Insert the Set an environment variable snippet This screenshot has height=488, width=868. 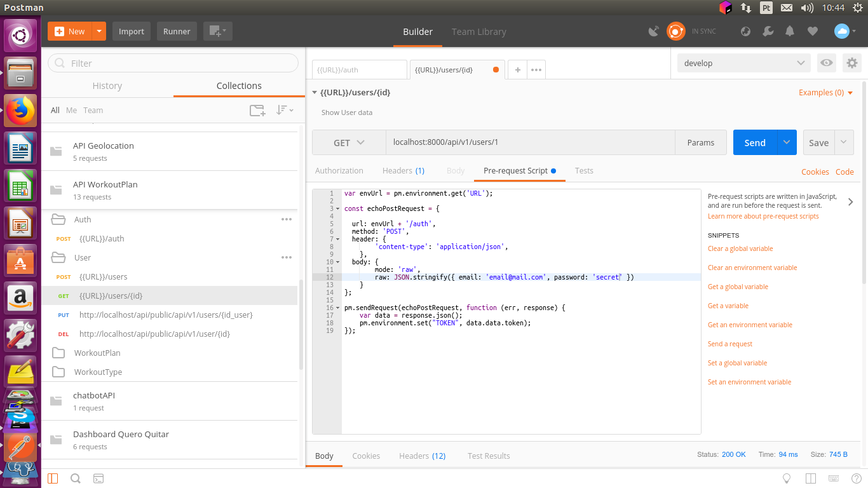point(750,382)
